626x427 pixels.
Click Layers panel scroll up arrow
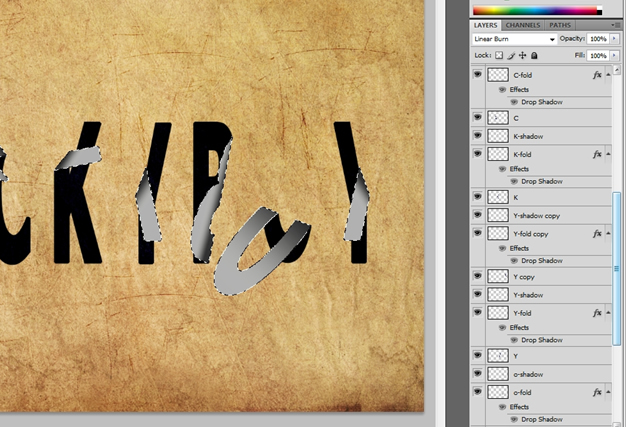click(x=616, y=69)
